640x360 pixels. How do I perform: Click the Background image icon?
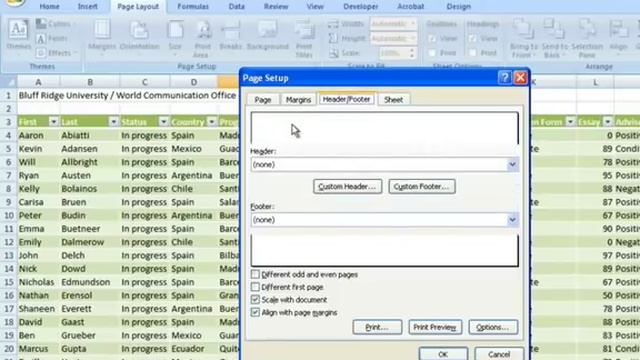tap(267, 30)
